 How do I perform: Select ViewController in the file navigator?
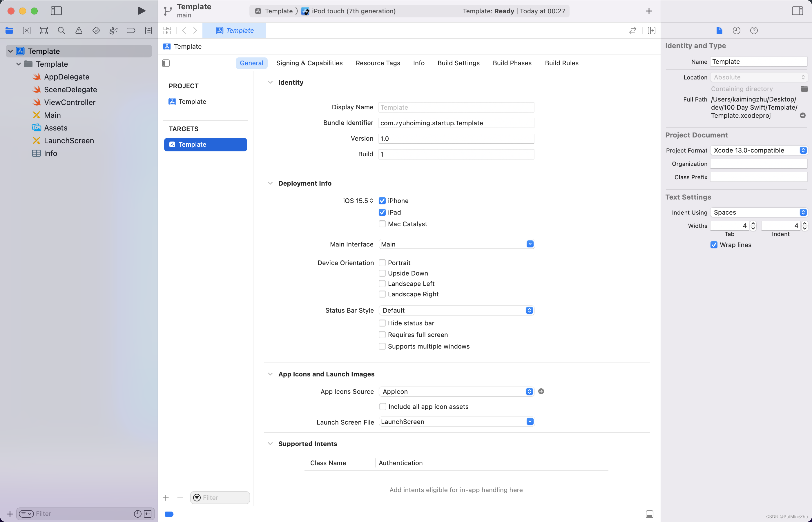coord(70,102)
